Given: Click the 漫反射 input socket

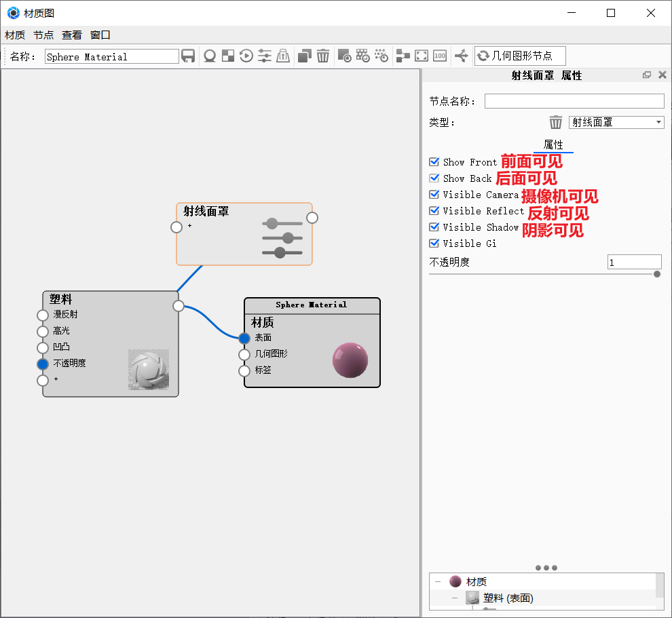Looking at the screenshot, I should 43,315.
